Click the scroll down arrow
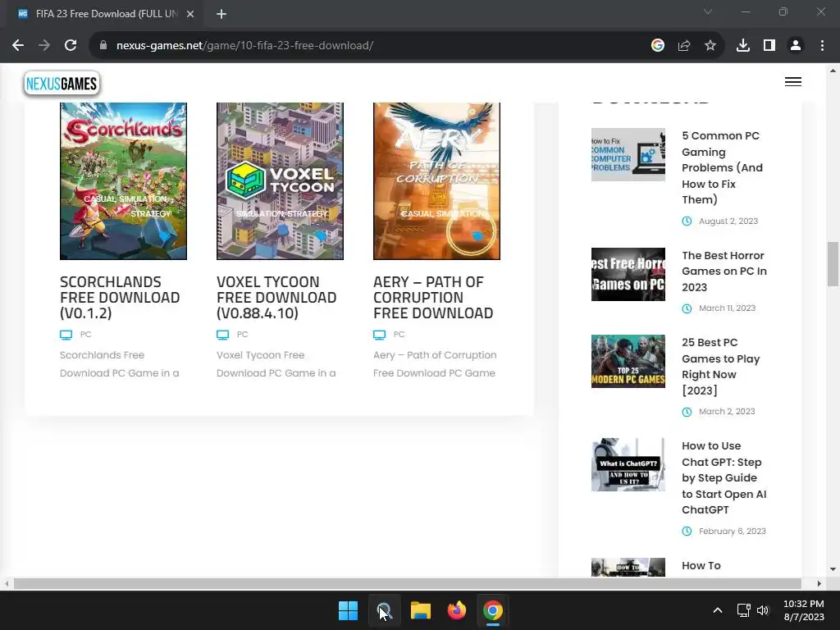 tap(833, 569)
